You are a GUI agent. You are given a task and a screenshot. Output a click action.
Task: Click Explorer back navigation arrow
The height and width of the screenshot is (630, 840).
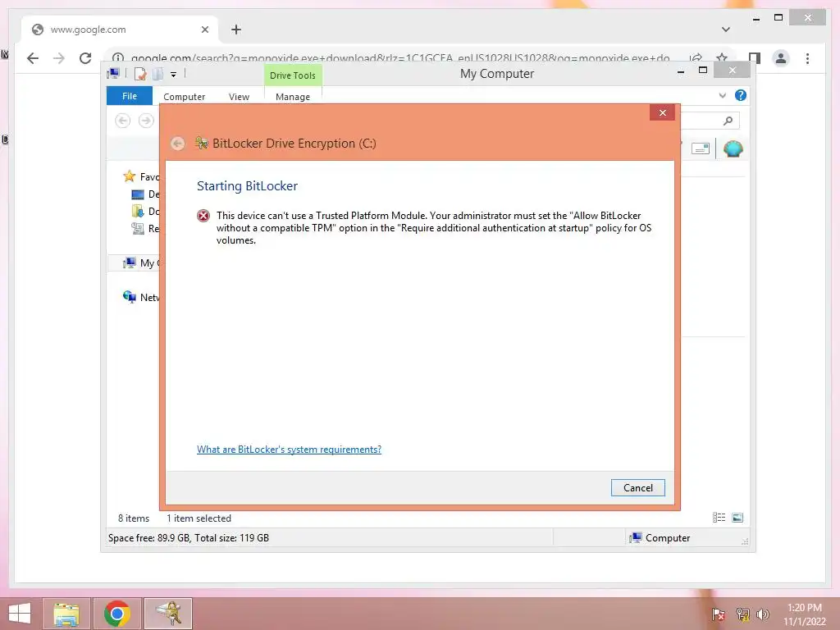click(x=123, y=121)
